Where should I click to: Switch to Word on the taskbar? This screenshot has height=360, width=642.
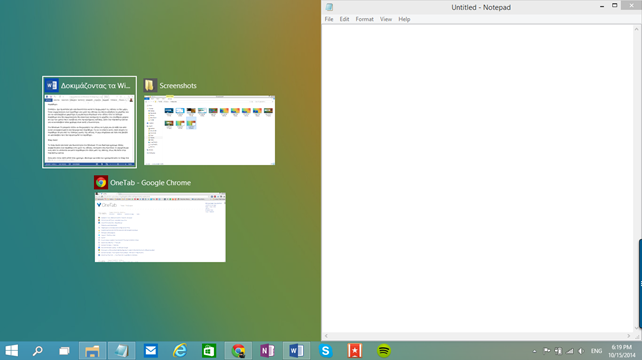tap(296, 351)
